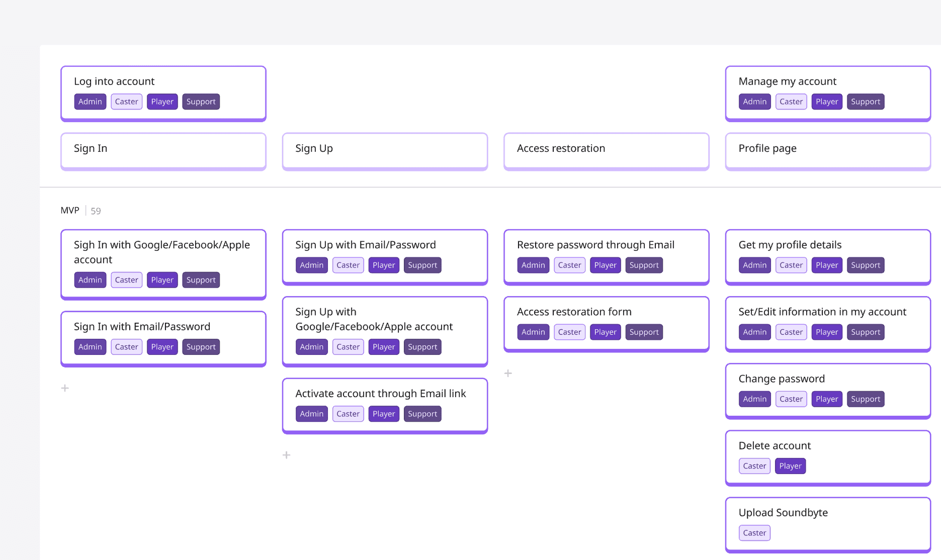Viewport: 941px width, 560px height.
Task: Click the MVP release label
Action: tap(70, 210)
